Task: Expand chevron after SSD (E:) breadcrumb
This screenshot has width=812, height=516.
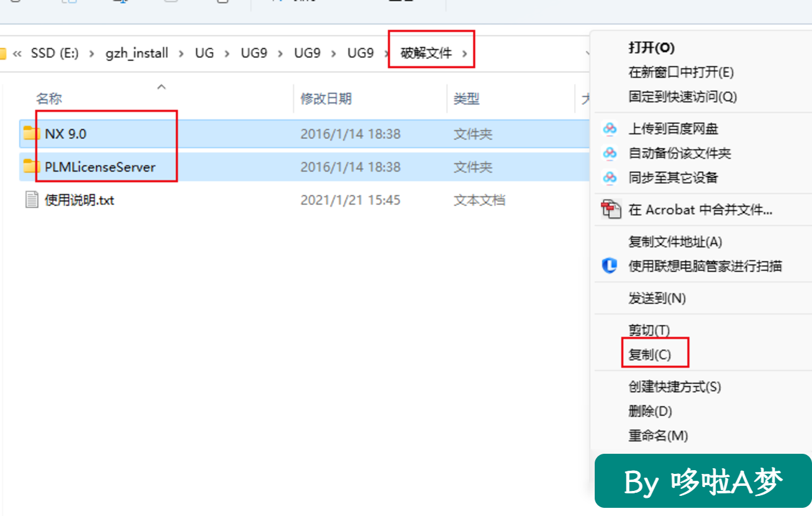Action: point(91,53)
